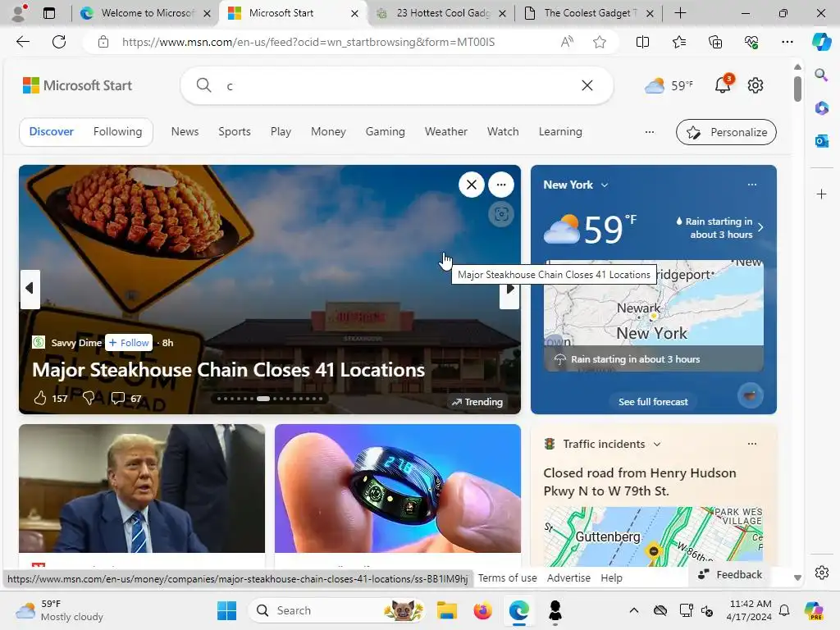Go back with the browser back arrow

click(22, 42)
